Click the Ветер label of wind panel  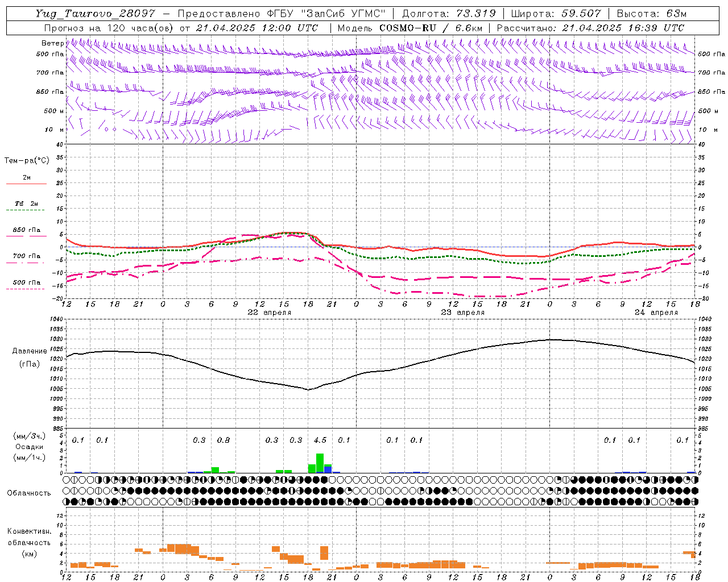click(x=52, y=43)
